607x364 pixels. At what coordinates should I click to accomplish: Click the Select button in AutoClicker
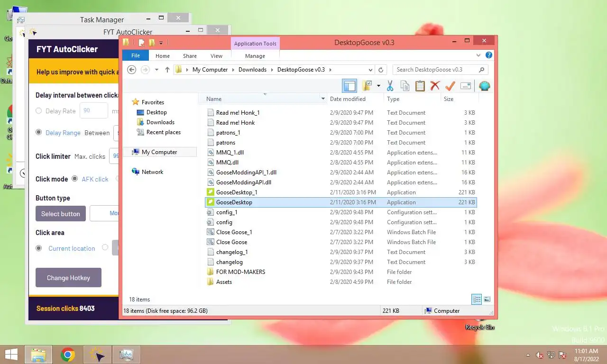[61, 214]
